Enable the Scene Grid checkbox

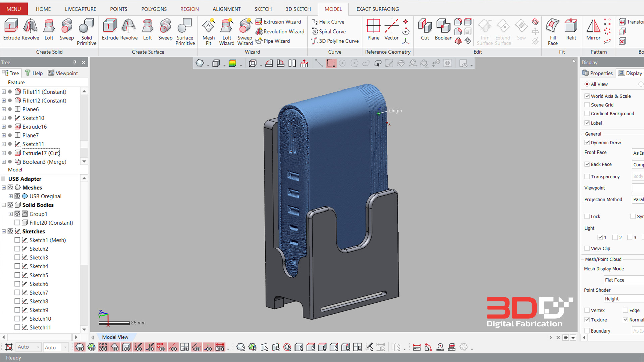click(x=587, y=105)
